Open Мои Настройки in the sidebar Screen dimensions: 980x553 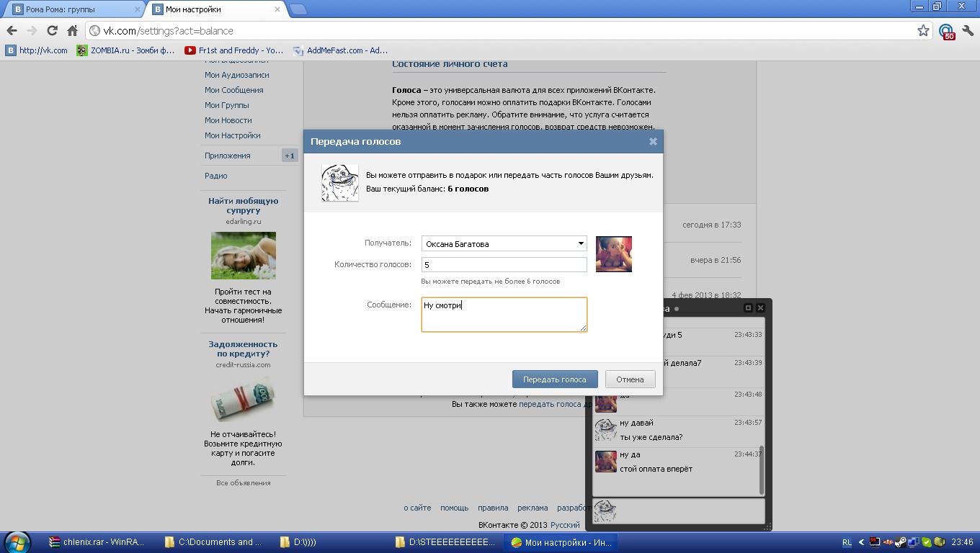click(232, 135)
